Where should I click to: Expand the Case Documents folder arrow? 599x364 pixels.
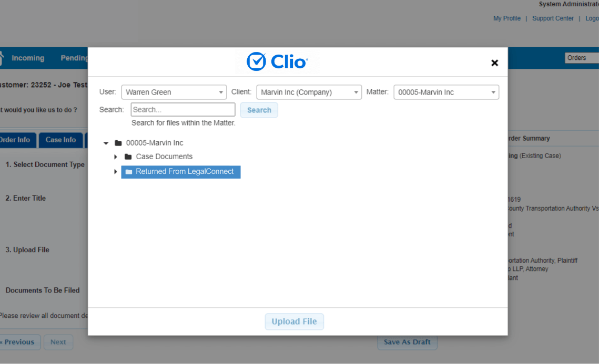coord(115,157)
